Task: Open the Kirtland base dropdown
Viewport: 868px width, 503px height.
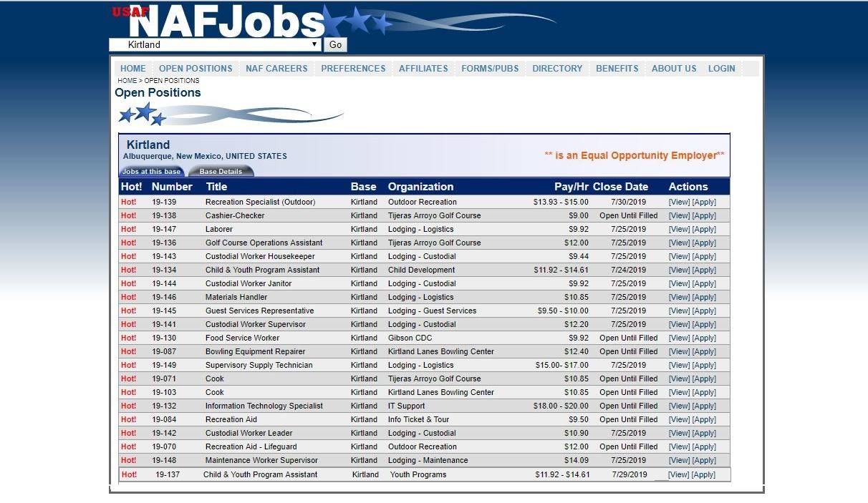Action: point(215,44)
